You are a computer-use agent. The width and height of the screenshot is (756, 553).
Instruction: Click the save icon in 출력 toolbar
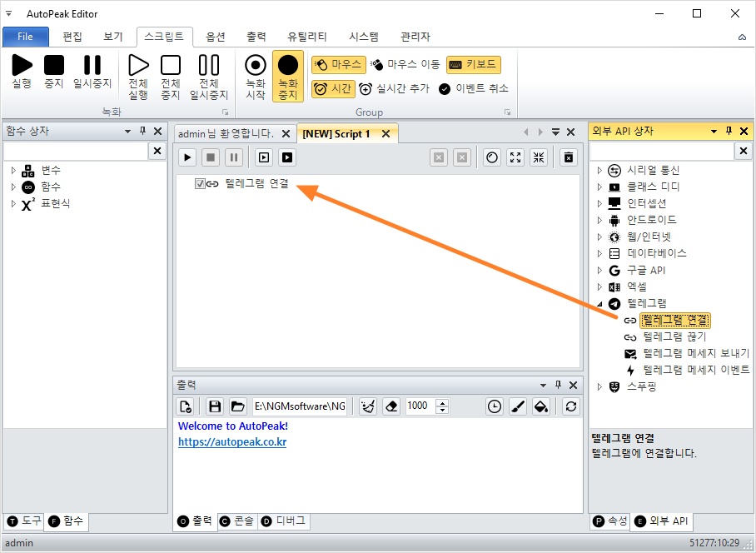215,406
